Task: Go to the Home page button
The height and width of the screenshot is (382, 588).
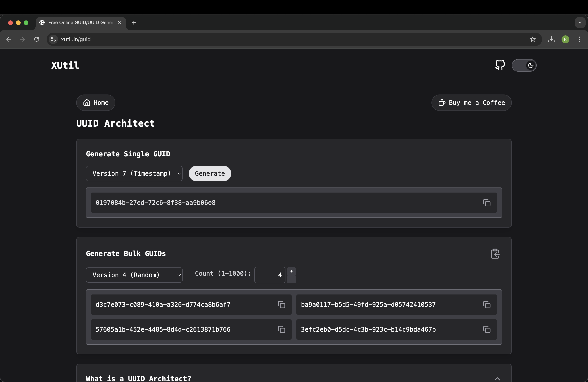Action: 96,103
